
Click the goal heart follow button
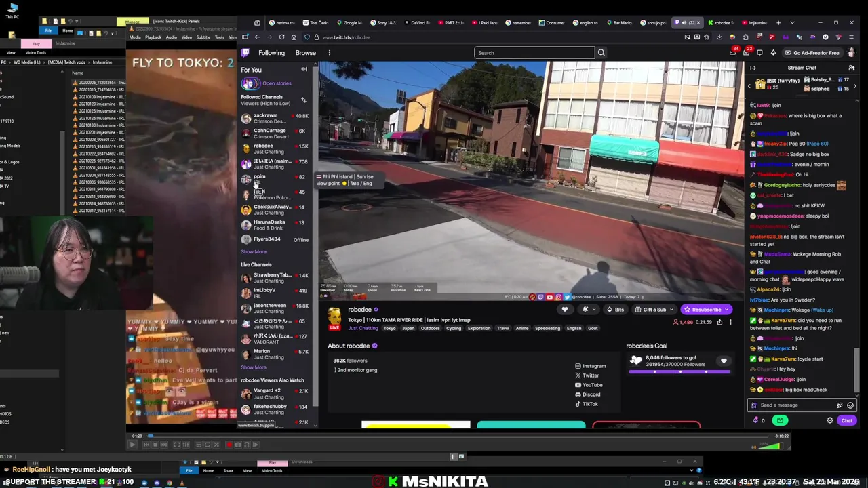724,361
